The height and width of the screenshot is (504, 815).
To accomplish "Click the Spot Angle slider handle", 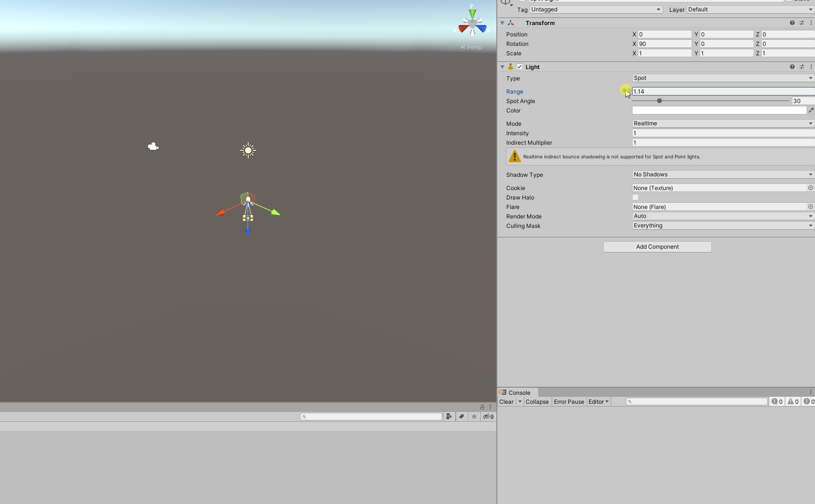I will click(659, 101).
